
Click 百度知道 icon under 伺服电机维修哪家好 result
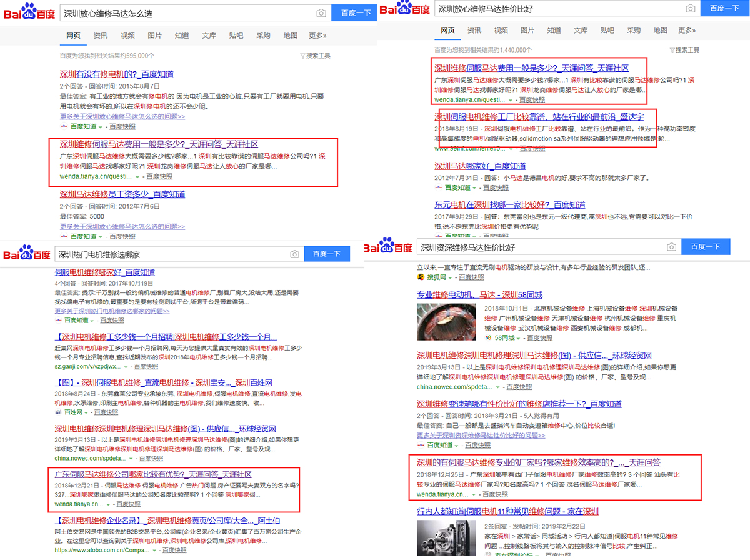point(59,320)
